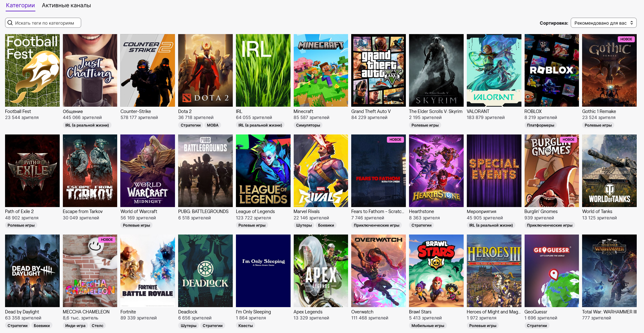644x333 pixels.
Task: Click the Burglin' Gnomes box art
Action: pos(552,171)
